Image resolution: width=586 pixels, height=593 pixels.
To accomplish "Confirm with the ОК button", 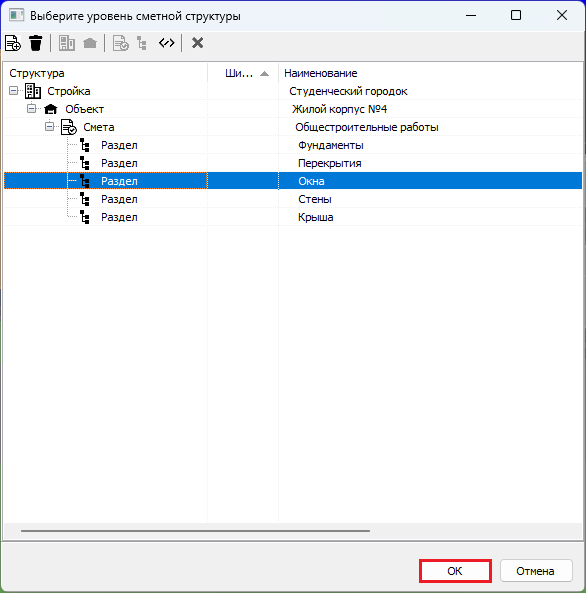I will pos(455,571).
